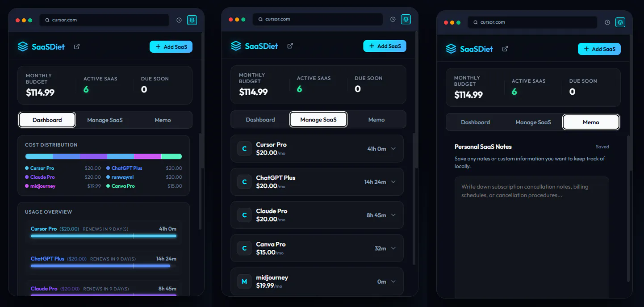
Task: Click 14h 24m time in ChatGPT Plus manage row
Action: [x=375, y=182]
